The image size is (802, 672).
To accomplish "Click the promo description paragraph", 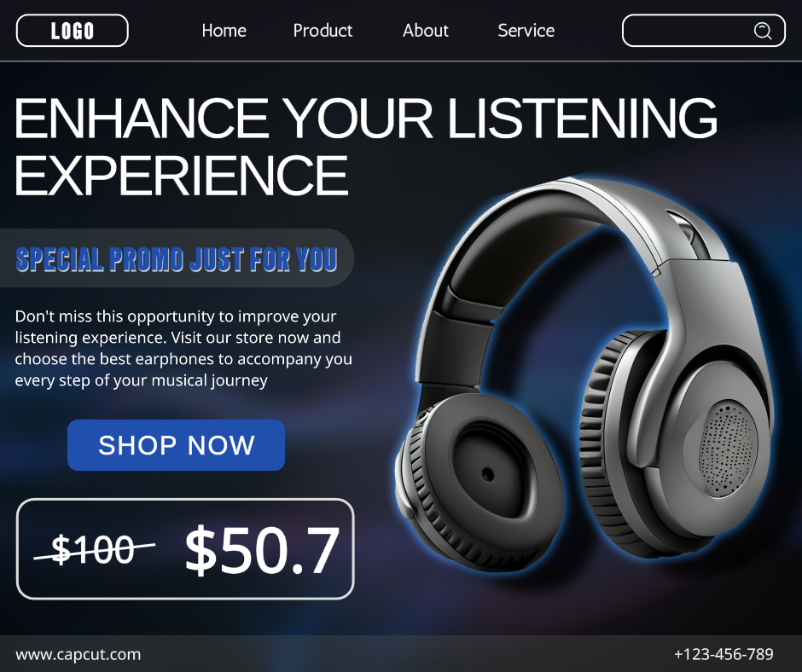I will tap(183, 348).
